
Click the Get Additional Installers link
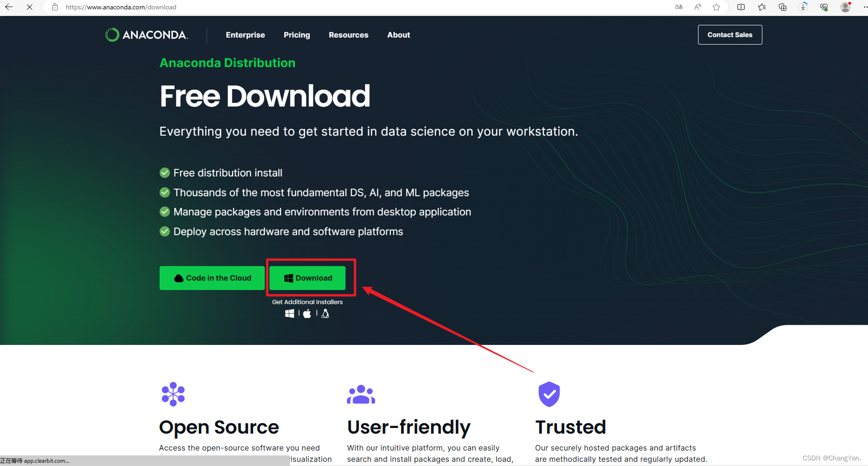point(307,302)
